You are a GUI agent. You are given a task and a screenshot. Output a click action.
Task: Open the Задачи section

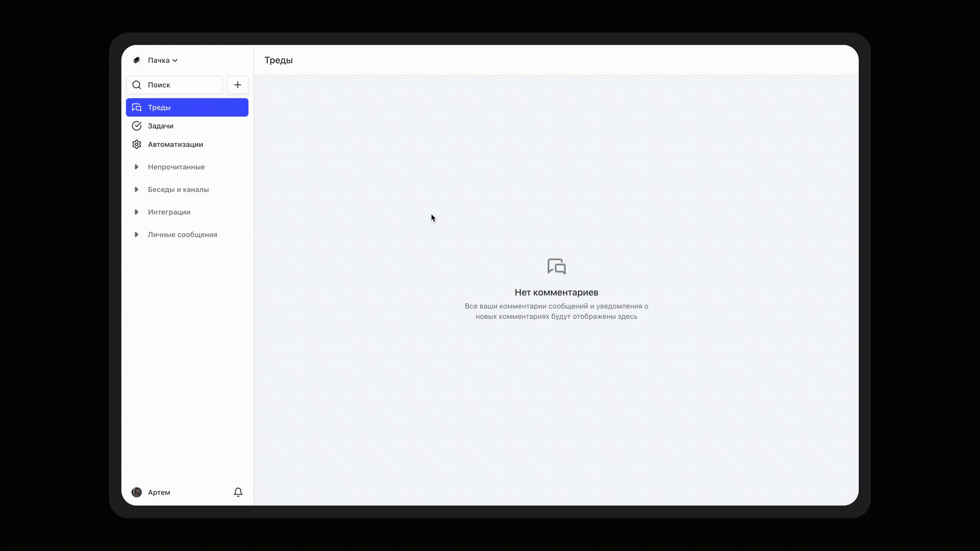pos(161,126)
